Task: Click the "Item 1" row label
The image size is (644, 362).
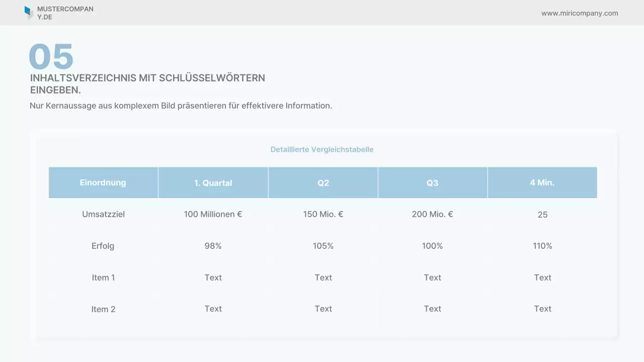Action: pyautogui.click(x=103, y=278)
